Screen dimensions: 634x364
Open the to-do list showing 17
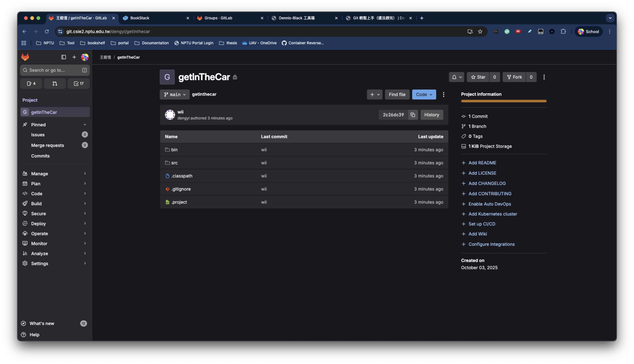[78, 83]
